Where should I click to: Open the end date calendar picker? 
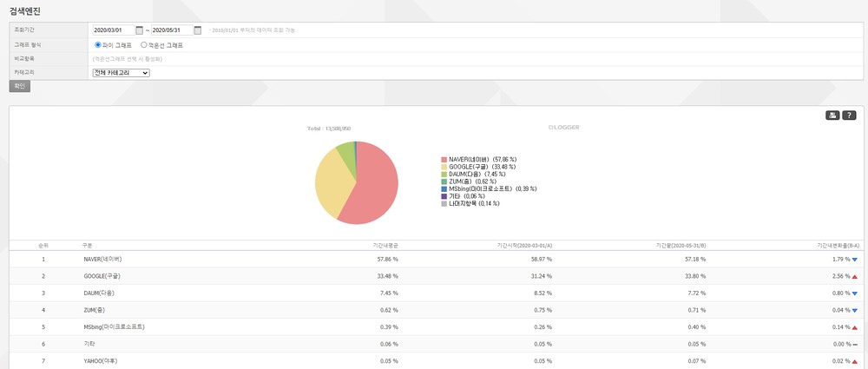(x=198, y=30)
